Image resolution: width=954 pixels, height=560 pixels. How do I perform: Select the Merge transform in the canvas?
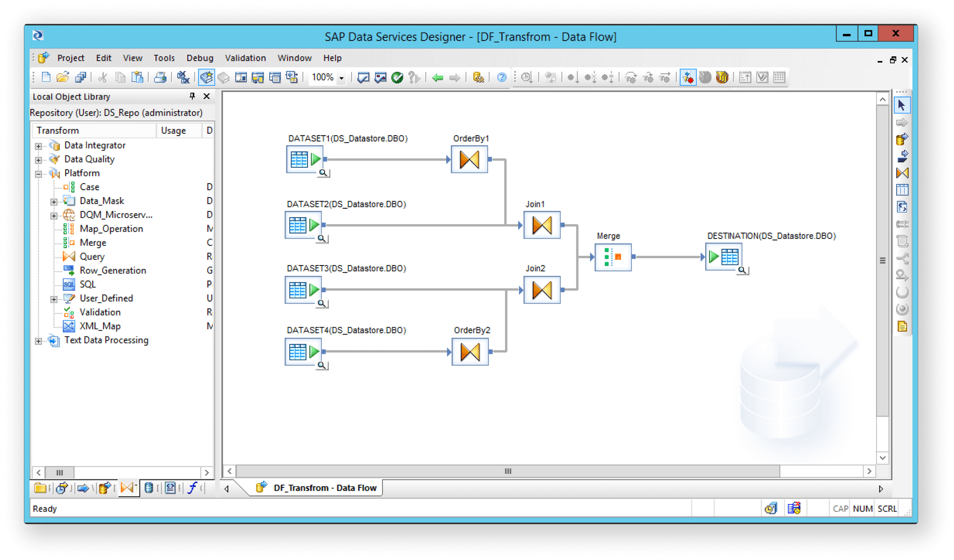pyautogui.click(x=613, y=256)
